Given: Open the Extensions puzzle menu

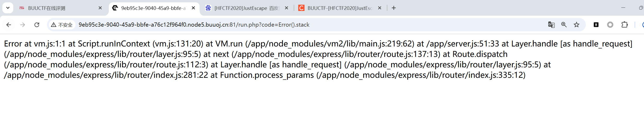Looking at the screenshot, I should point(624,25).
